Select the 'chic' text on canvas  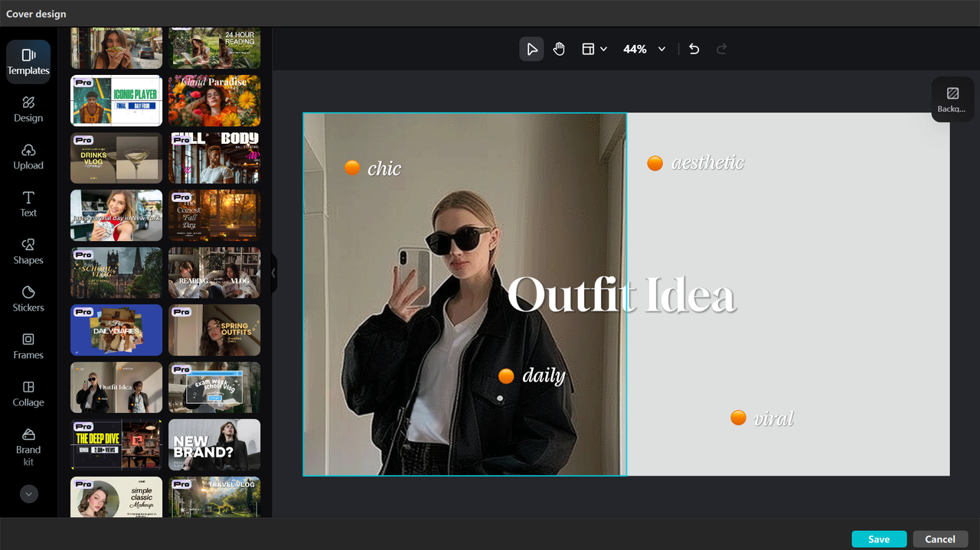pos(384,168)
